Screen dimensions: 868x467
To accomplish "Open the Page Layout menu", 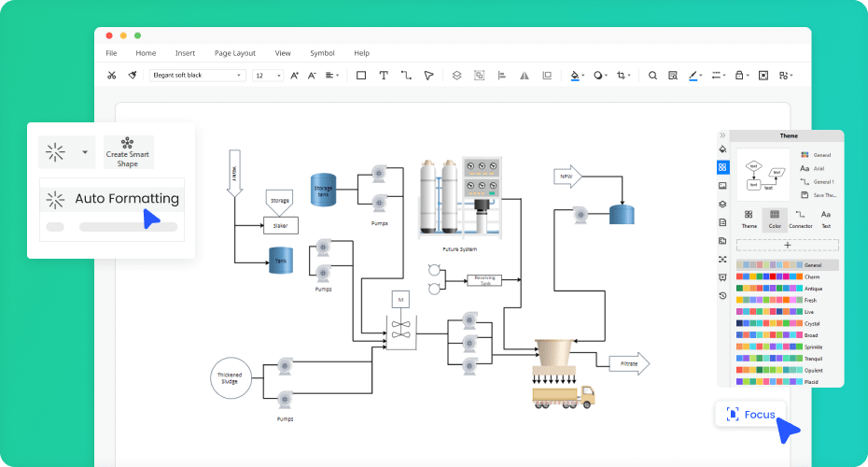I will coord(234,53).
